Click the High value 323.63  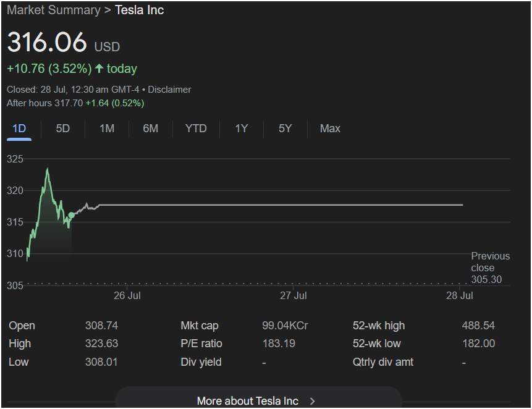pos(101,344)
